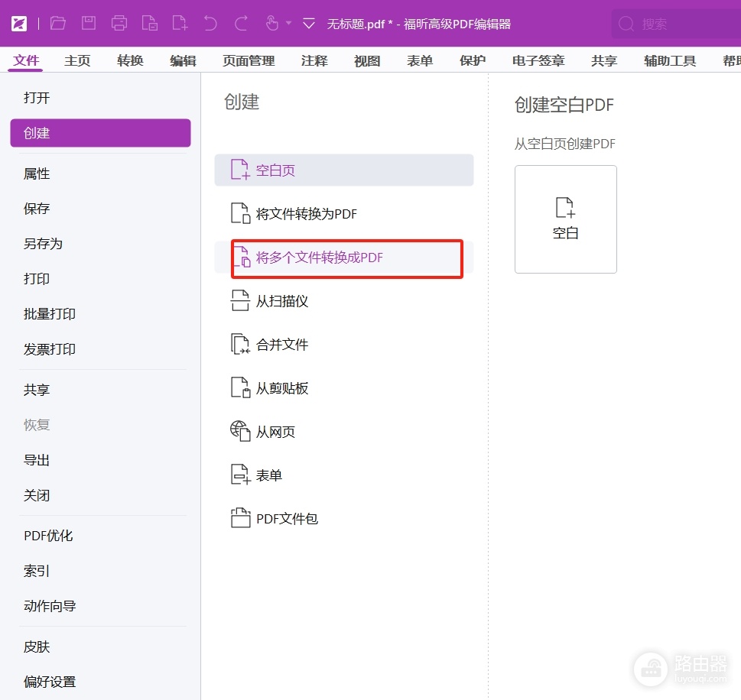Click the globe icon beside 从网页
This screenshot has height=700, width=741.
point(240,431)
